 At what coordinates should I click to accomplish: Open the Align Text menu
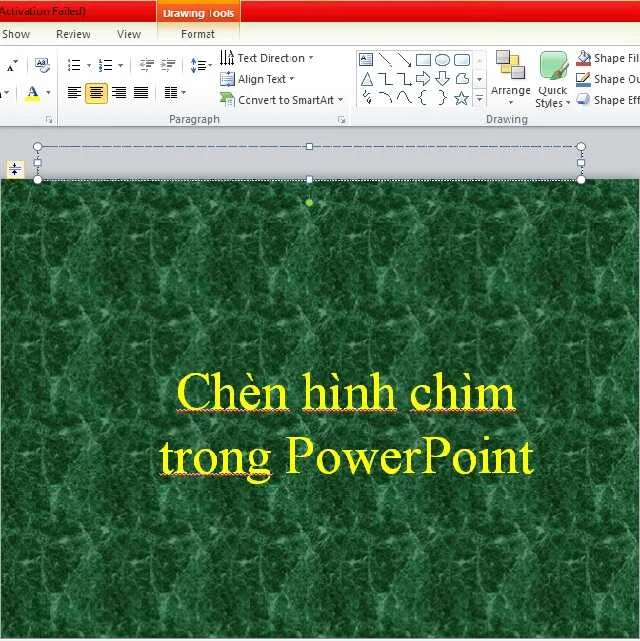[x=257, y=79]
